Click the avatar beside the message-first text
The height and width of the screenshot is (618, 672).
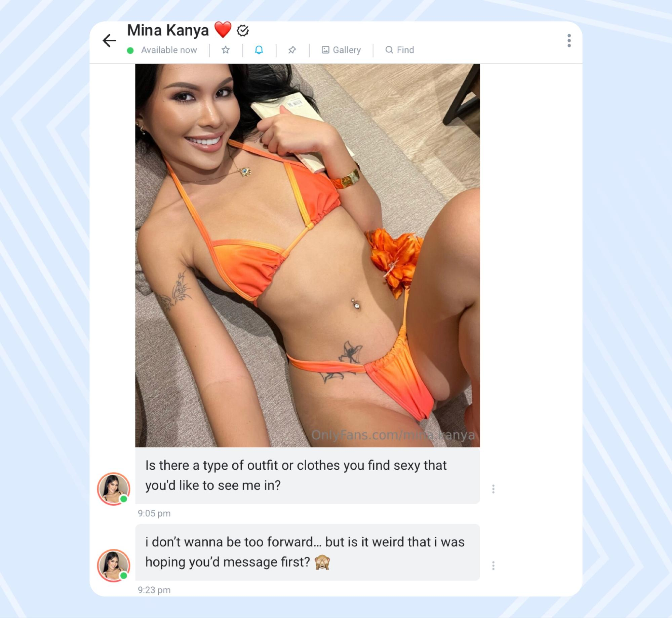click(114, 566)
